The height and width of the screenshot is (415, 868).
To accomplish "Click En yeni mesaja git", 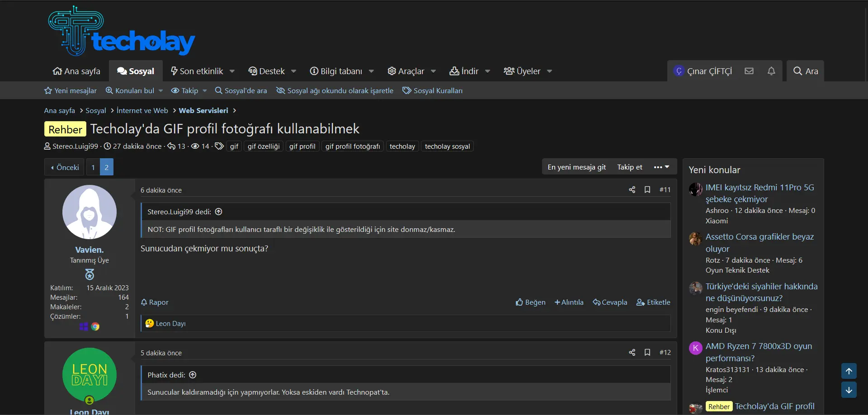I will [x=577, y=167].
